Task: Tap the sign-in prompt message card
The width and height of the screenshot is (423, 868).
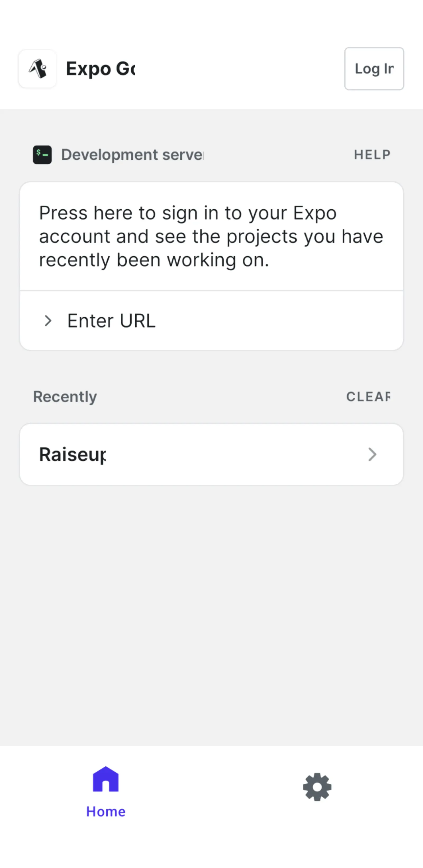Action: pos(212,237)
